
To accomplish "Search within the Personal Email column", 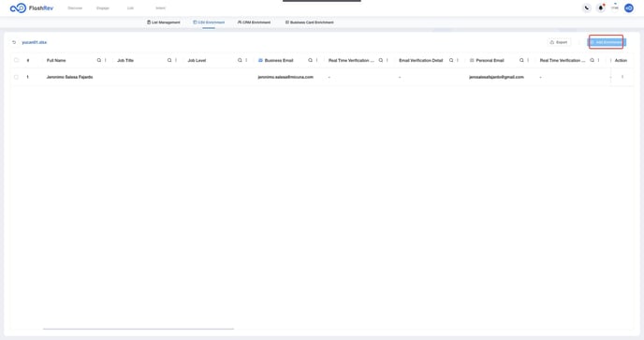I will (x=521, y=61).
